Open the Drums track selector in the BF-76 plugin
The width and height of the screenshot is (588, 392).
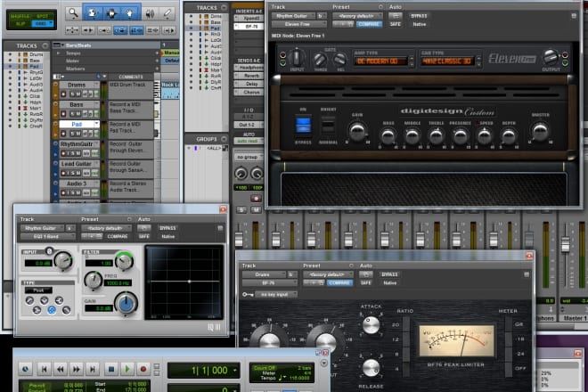265,274
